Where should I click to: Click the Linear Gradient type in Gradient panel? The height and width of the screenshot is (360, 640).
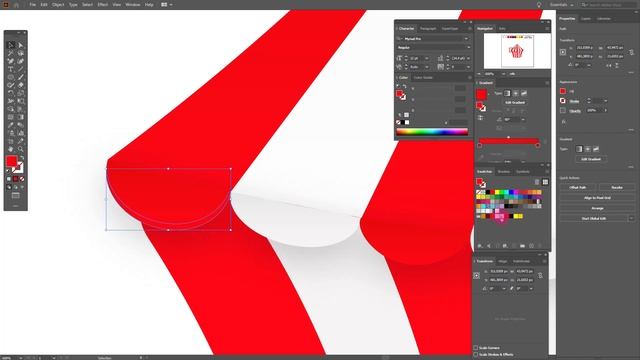pyautogui.click(x=507, y=93)
